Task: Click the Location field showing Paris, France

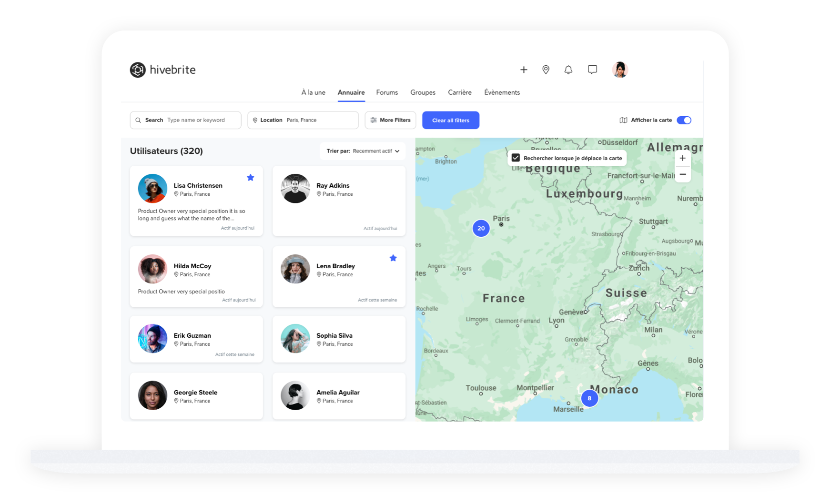Action: (303, 120)
